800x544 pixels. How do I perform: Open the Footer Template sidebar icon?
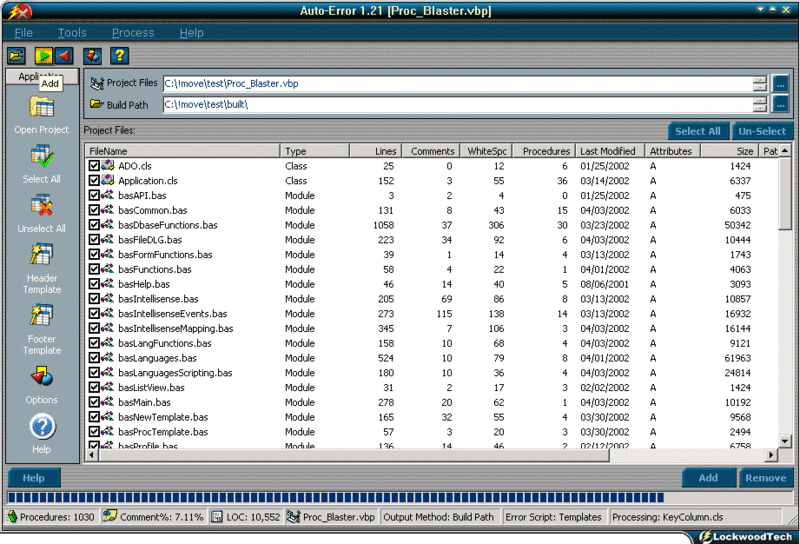[42, 315]
